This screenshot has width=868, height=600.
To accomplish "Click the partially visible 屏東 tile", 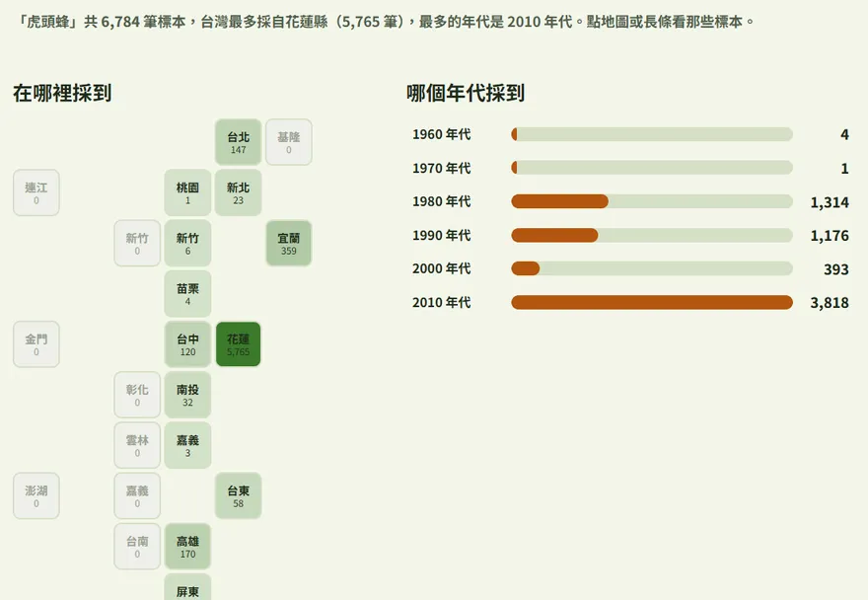I will click(187, 587).
